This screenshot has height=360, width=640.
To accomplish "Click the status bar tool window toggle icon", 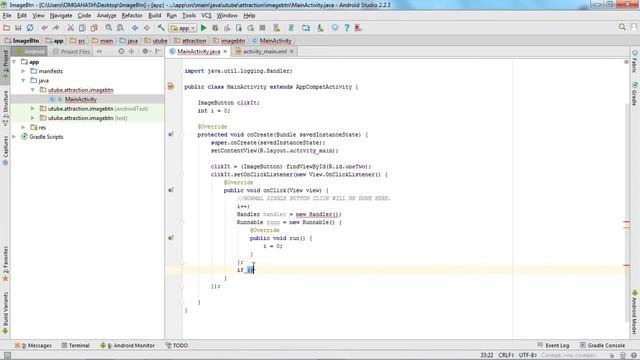I will 7,356.
